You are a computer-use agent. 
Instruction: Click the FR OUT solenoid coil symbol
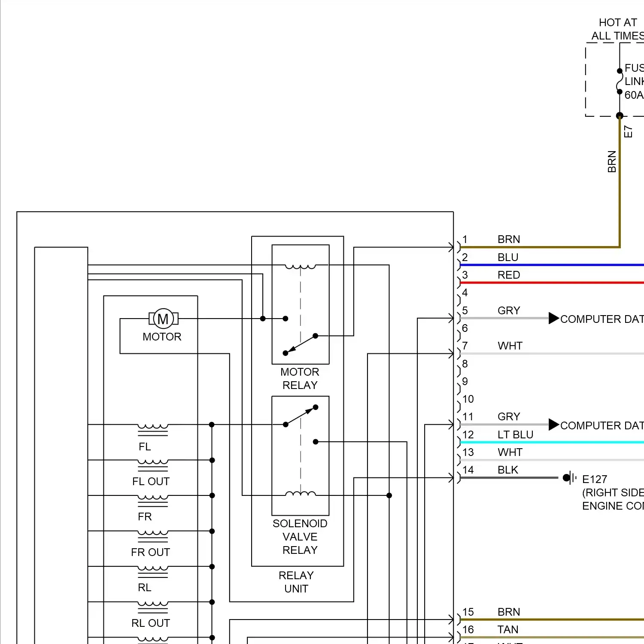[153, 535]
